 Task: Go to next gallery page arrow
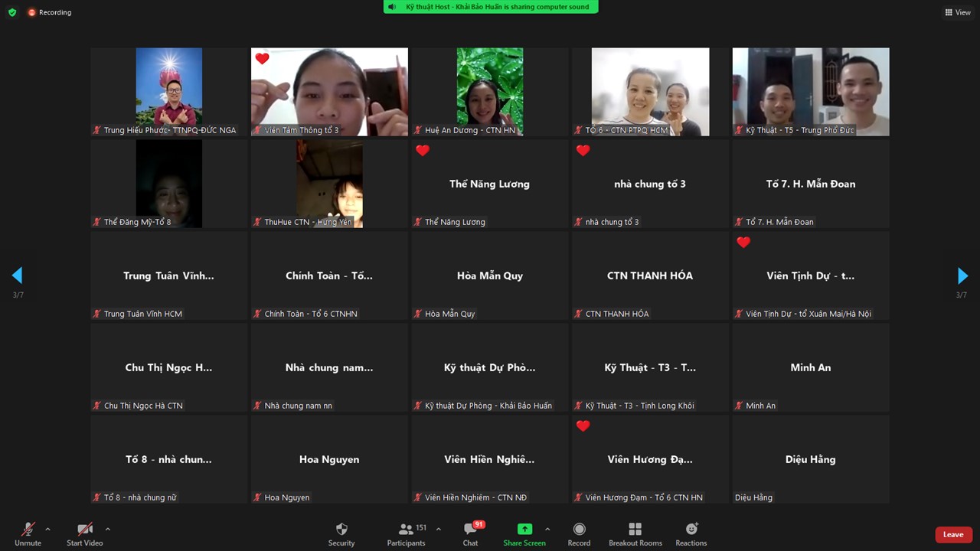coord(962,275)
